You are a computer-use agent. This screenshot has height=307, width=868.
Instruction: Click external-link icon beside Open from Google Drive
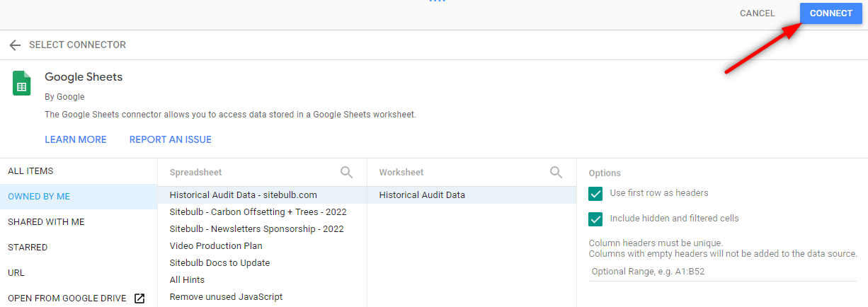pyautogui.click(x=139, y=299)
